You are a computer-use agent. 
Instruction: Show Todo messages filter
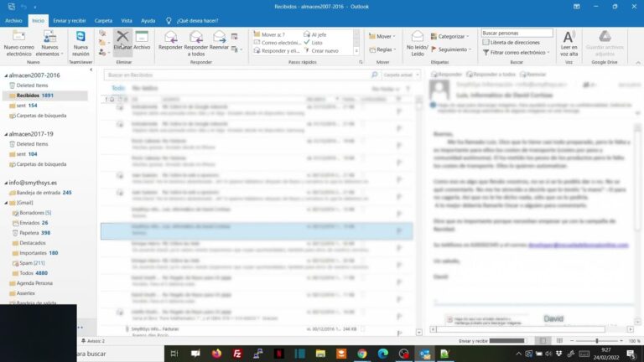[x=118, y=88]
